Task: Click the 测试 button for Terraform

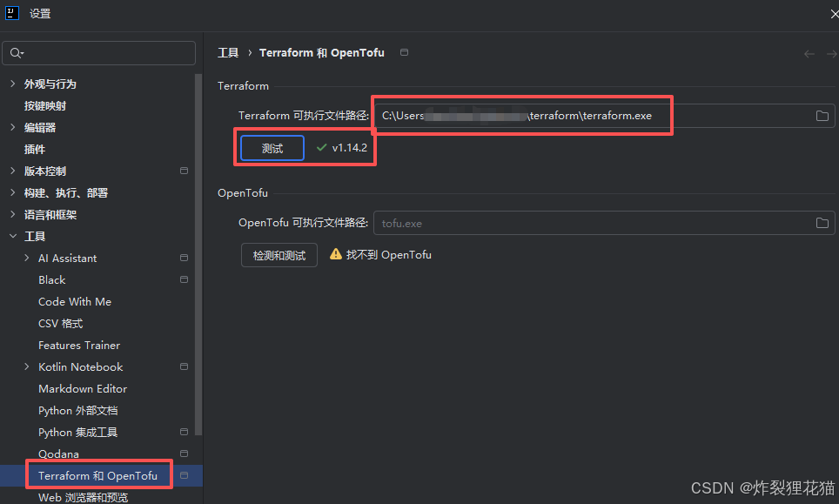Action: [x=272, y=148]
